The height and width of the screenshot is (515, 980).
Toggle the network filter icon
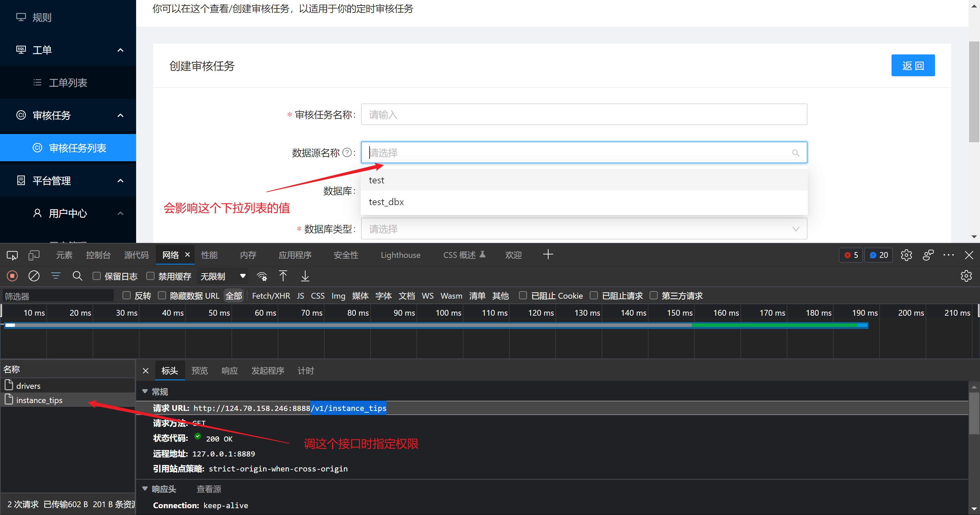tap(55, 276)
